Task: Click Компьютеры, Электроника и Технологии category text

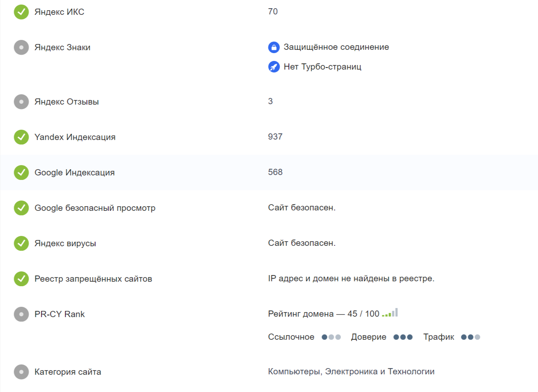Action: 351,371
